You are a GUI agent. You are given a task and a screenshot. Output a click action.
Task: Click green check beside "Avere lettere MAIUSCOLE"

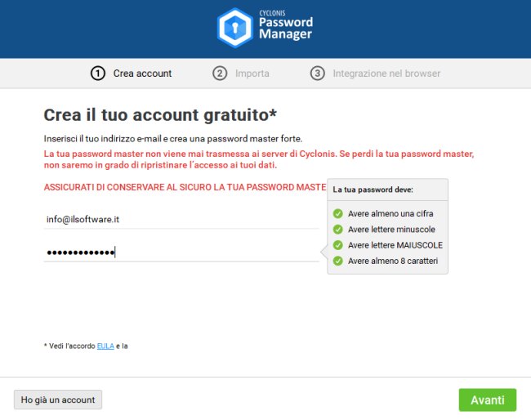pyautogui.click(x=337, y=245)
